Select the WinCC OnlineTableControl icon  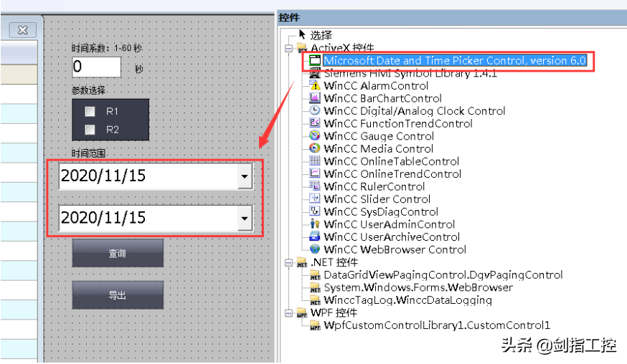[x=314, y=161]
